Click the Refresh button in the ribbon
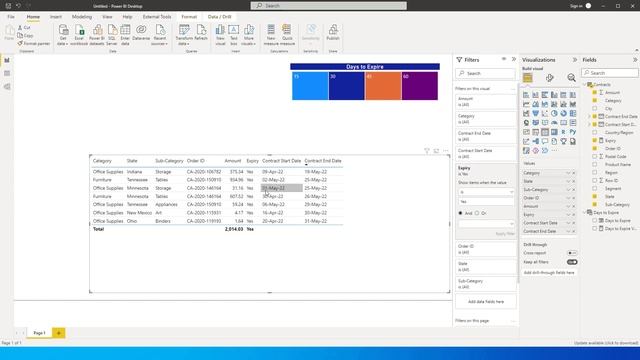Screen dimensions: 640x360 click(x=201, y=33)
